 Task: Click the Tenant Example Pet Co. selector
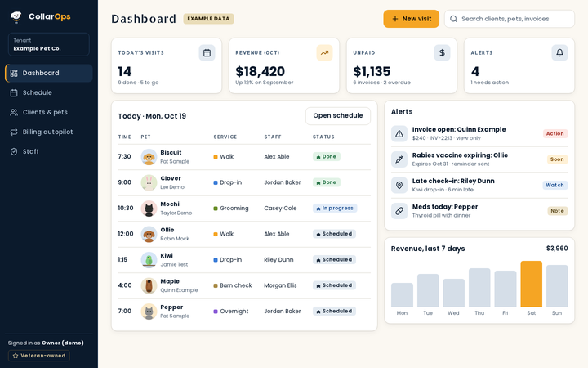[x=49, y=44]
